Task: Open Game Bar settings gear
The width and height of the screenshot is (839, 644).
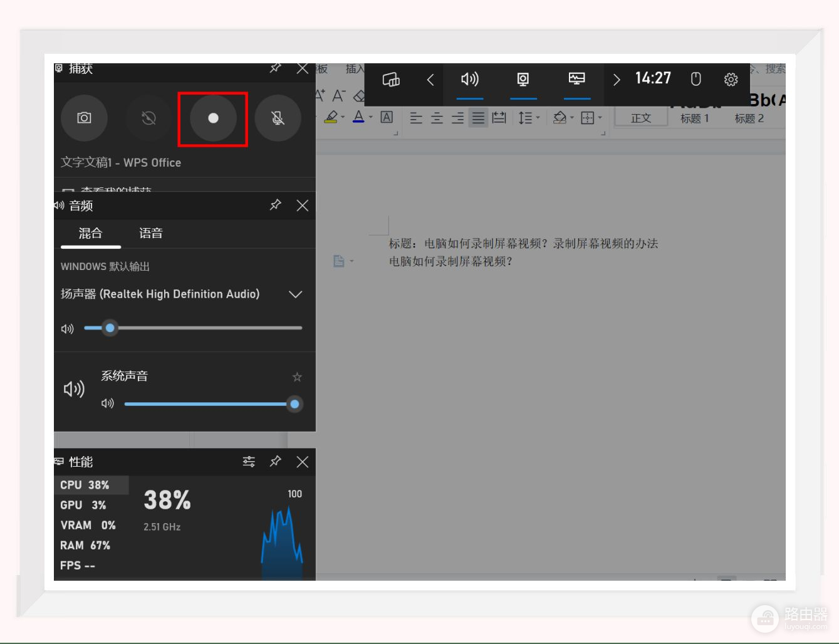Action: pyautogui.click(x=731, y=80)
